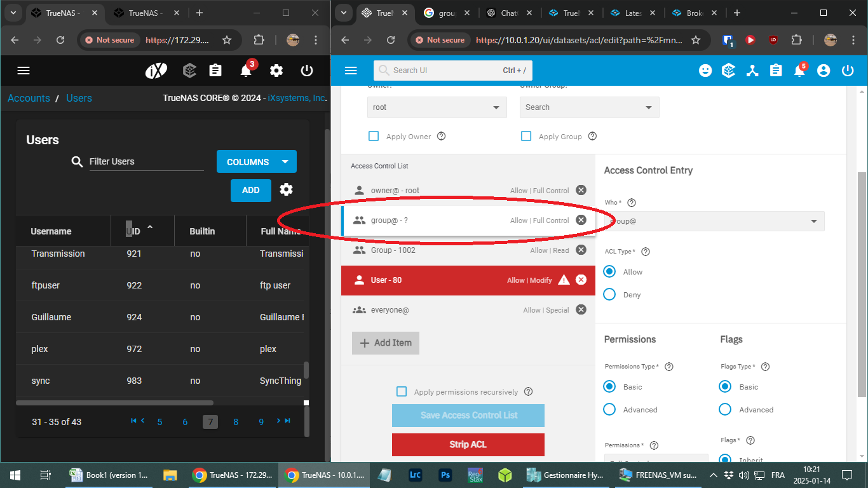Open feedback smiley icon in SCALE header
This screenshot has height=488, width=868.
(x=705, y=71)
